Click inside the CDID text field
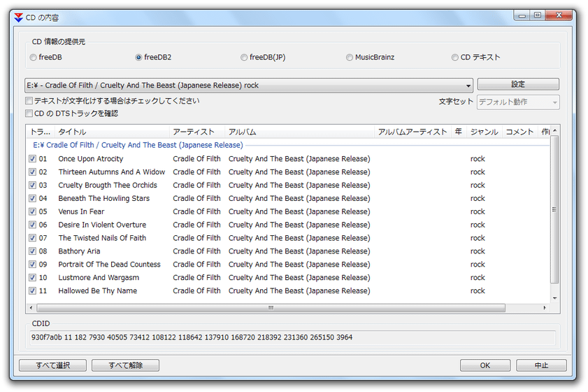The width and height of the screenshot is (588, 392). pos(292,337)
